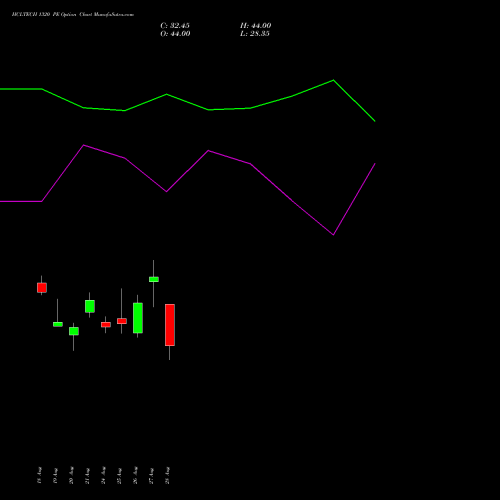Click the 20 Aug date label

(71, 475)
